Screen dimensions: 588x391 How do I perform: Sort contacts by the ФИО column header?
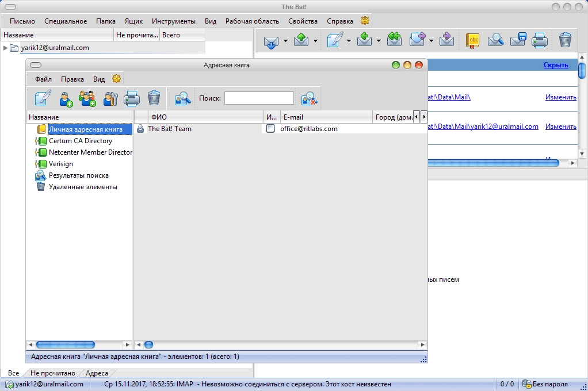click(206, 117)
